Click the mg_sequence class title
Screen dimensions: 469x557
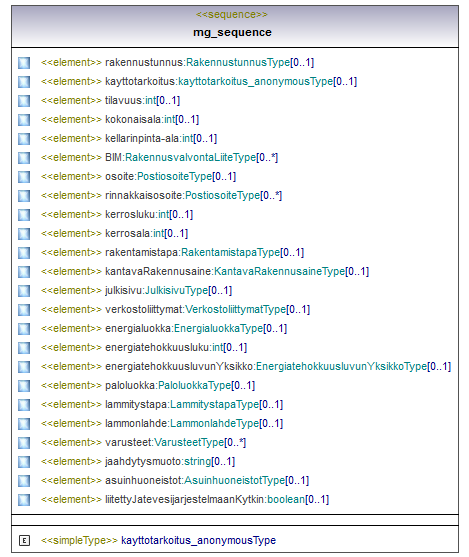pyautogui.click(x=232, y=32)
